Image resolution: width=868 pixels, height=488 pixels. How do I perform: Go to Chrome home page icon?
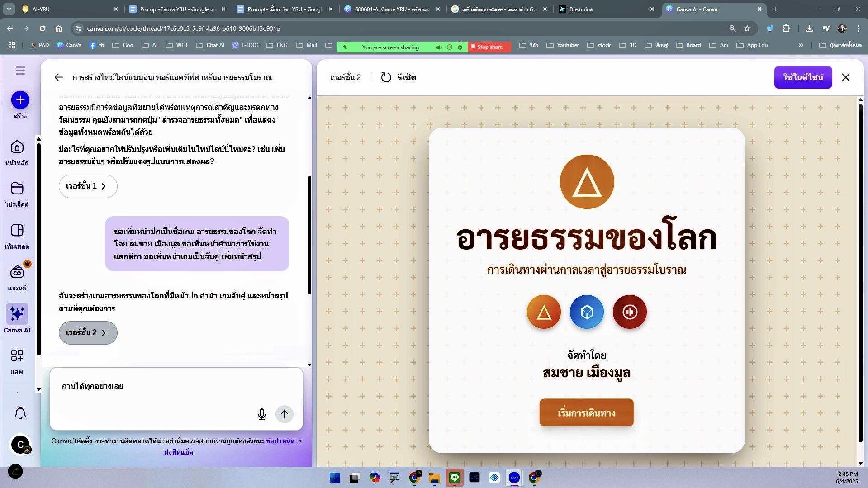click(x=59, y=28)
